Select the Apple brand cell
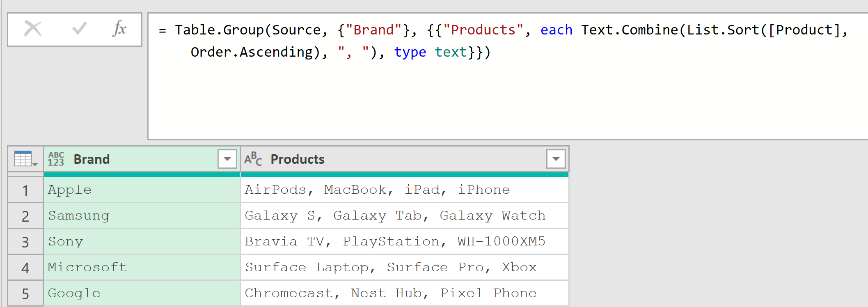The width and height of the screenshot is (868, 307). [x=142, y=190]
